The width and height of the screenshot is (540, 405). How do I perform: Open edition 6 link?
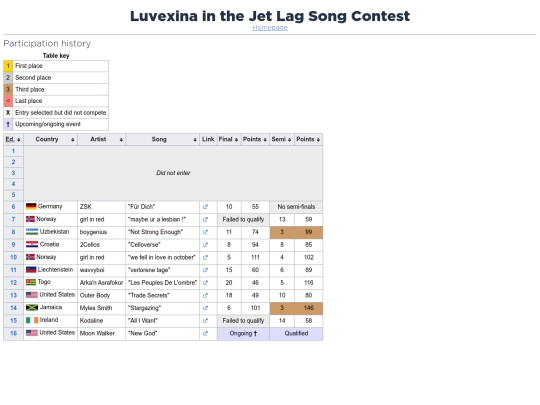13,207
